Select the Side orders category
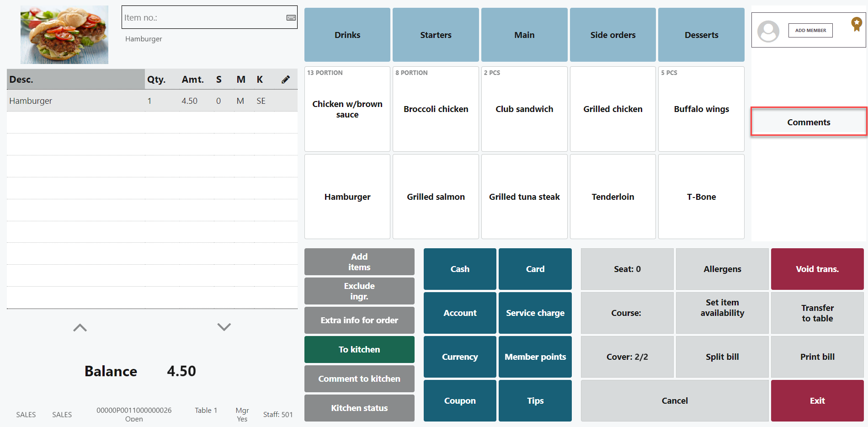This screenshot has width=868, height=427. pos(612,35)
